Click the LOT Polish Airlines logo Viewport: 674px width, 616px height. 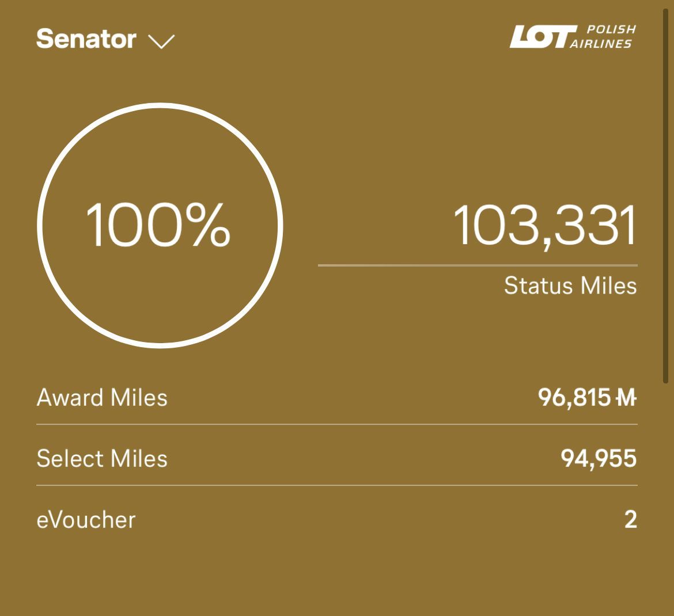[x=573, y=36]
